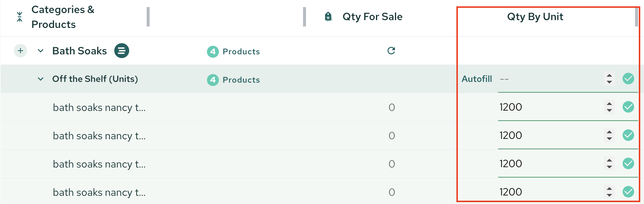Toggle the checkmark on second product row

click(628, 135)
